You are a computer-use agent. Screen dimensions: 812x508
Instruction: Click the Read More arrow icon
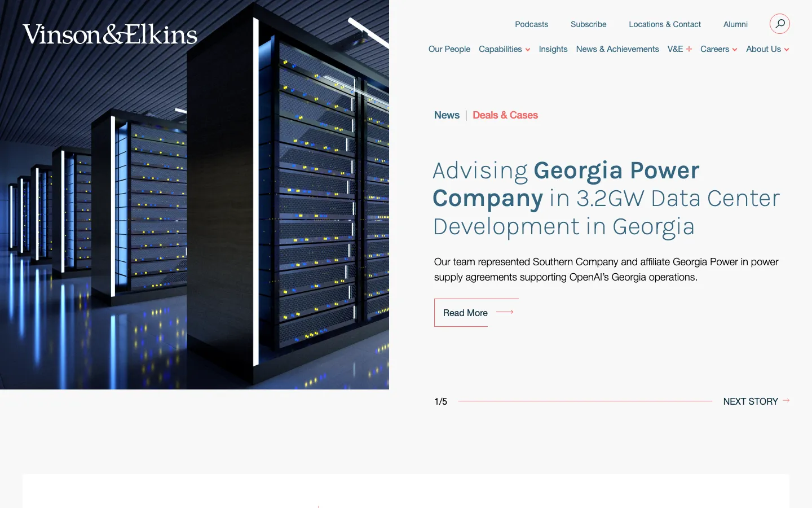[x=505, y=312]
